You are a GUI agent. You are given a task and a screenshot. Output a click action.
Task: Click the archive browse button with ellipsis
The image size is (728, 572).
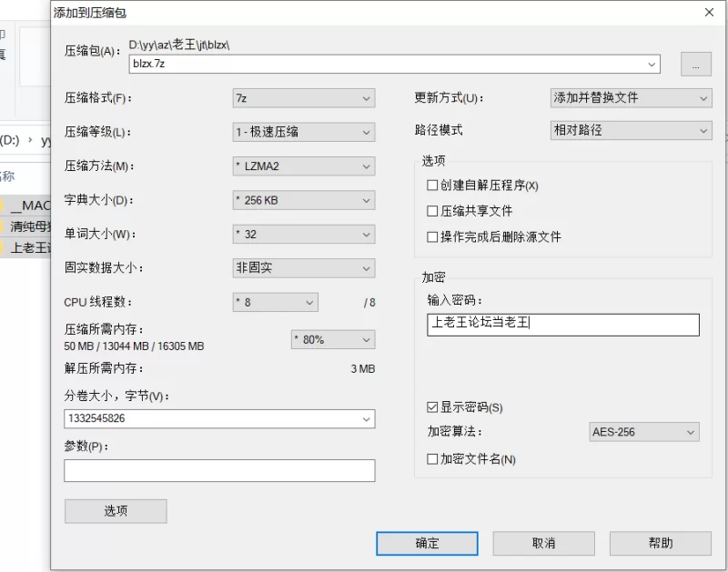(695, 64)
